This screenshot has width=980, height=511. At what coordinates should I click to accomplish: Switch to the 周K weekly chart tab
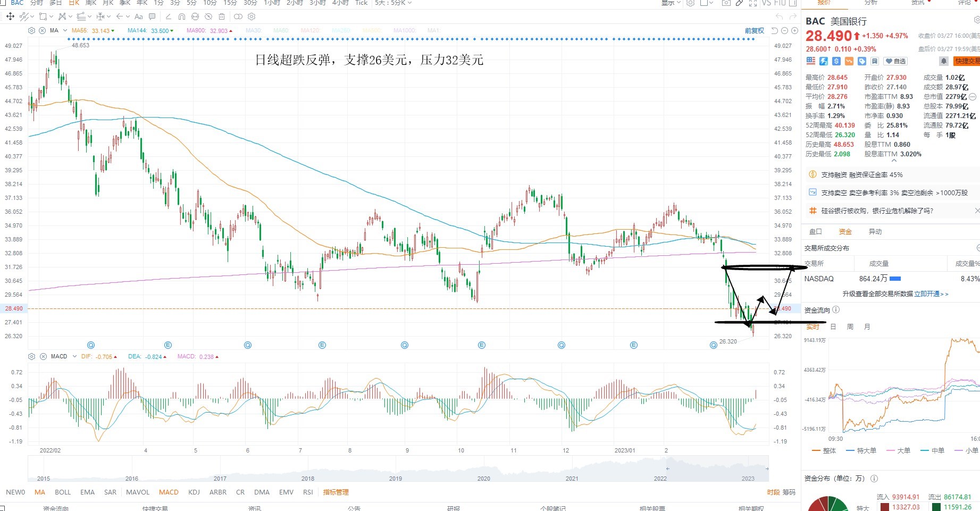91,3
